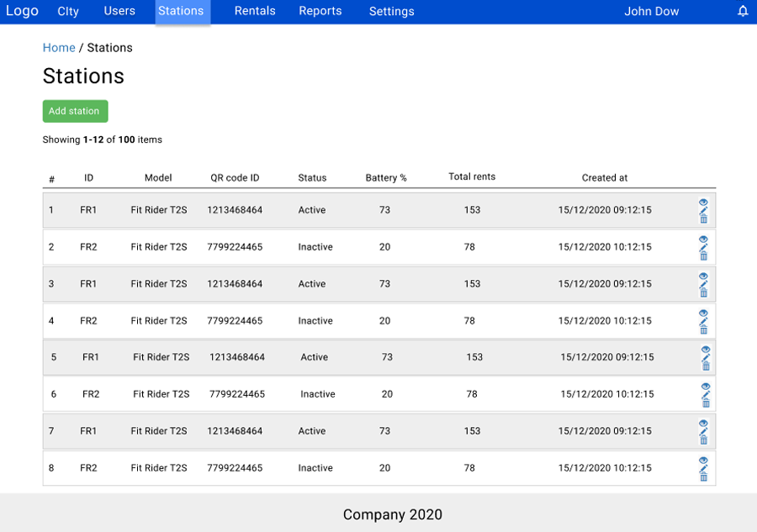Delete row 8 station with trash icon
The width and height of the screenshot is (757, 532).
(703, 477)
